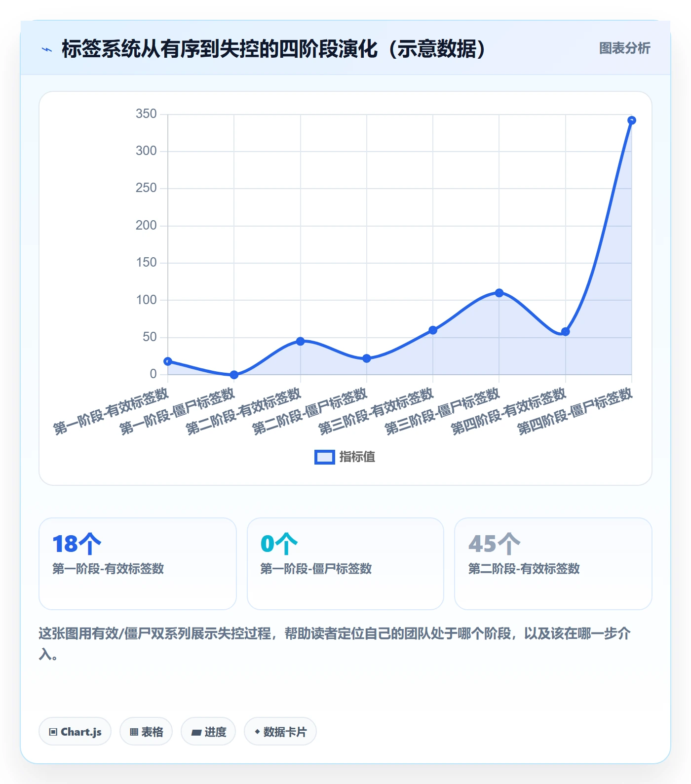Open the 45个 第二阶段-有效标签数 card

tap(553, 564)
